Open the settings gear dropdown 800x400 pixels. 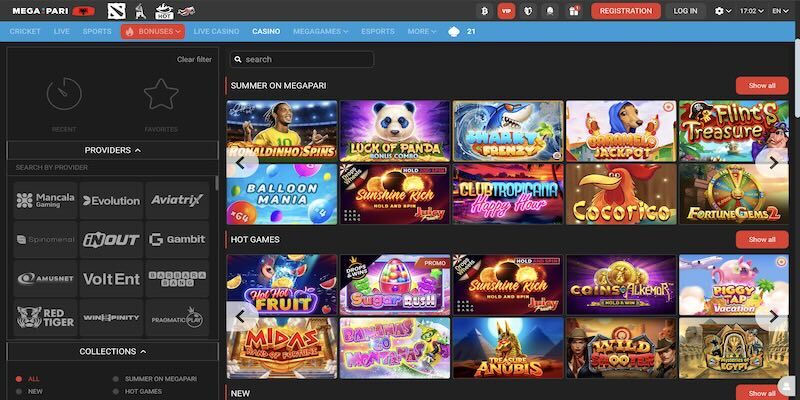[722, 11]
